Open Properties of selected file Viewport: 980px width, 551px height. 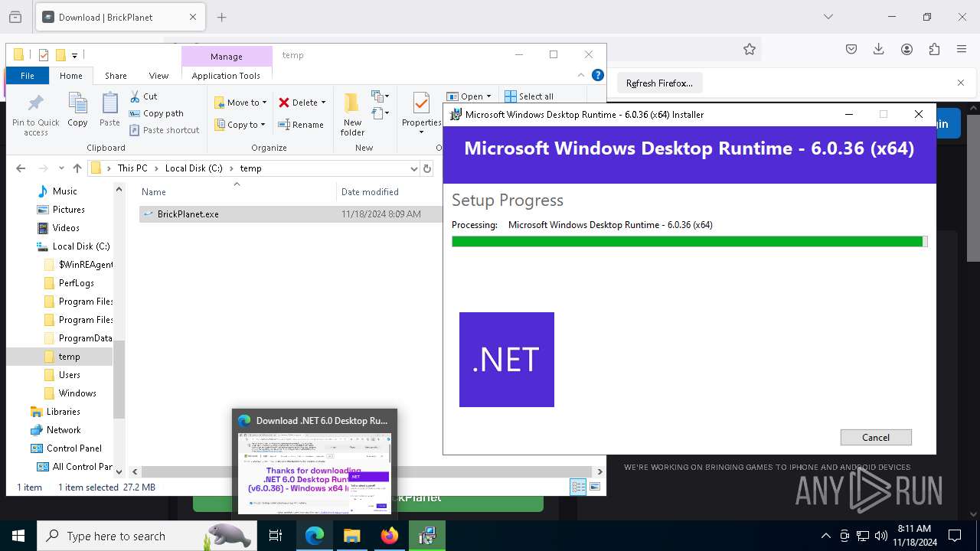pyautogui.click(x=421, y=112)
